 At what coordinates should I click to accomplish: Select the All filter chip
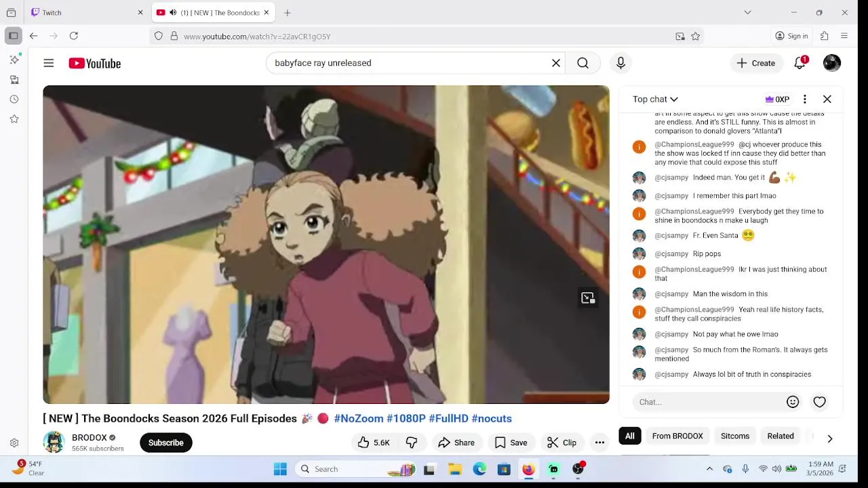630,436
